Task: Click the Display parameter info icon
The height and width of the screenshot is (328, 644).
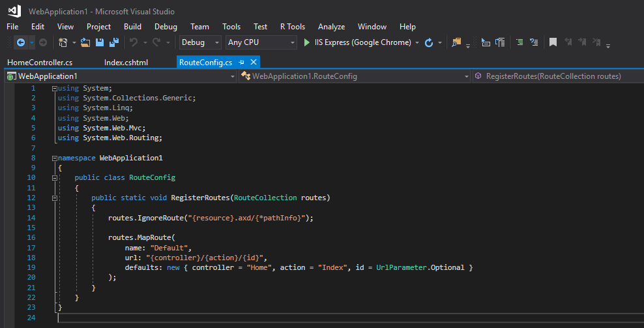Action: 500,42
